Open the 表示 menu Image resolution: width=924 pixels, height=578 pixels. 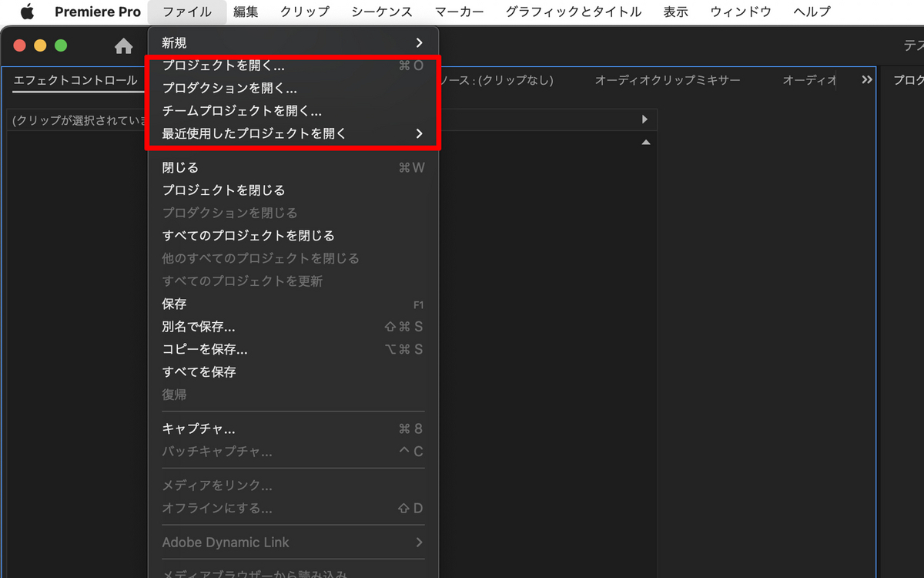pos(675,12)
